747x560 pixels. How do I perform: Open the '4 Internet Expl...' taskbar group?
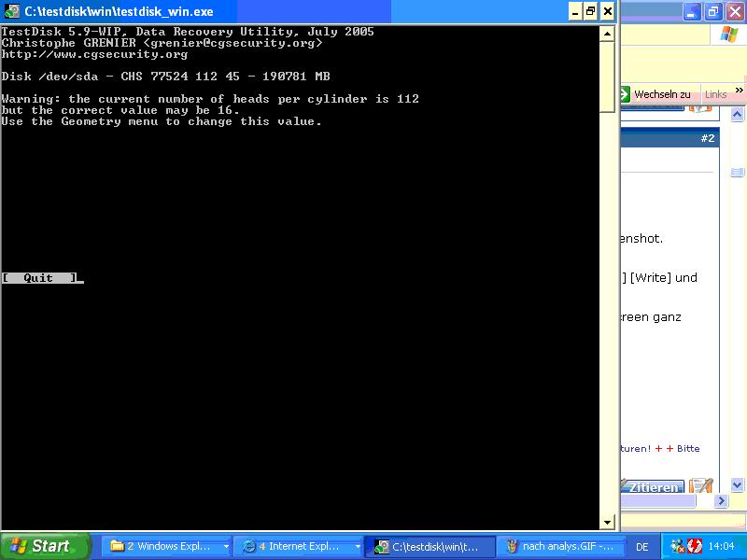[298, 546]
